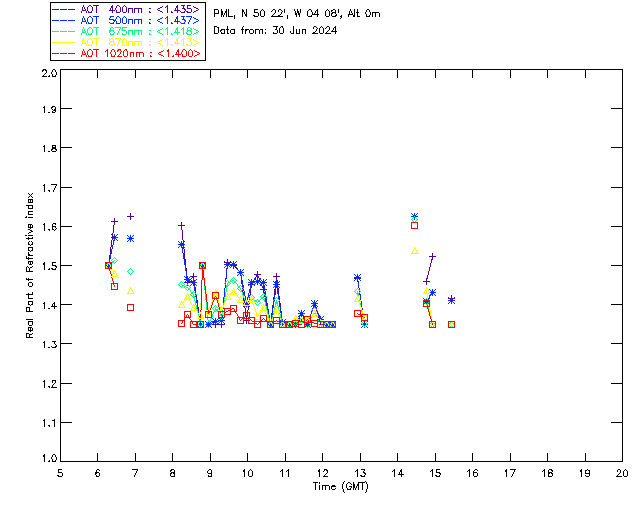This screenshot has width=640, height=512.
Task: Click the y-axis tick label 1.4
Action: (49, 305)
